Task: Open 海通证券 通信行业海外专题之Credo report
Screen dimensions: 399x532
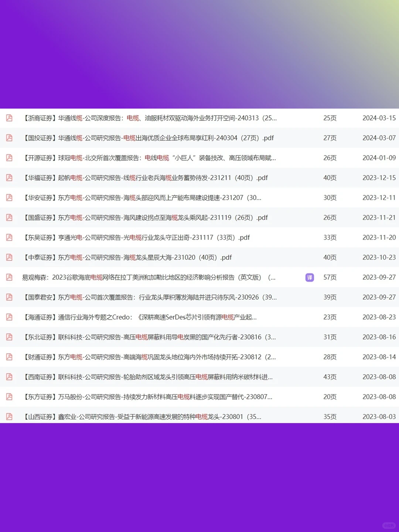Action: (x=140, y=318)
